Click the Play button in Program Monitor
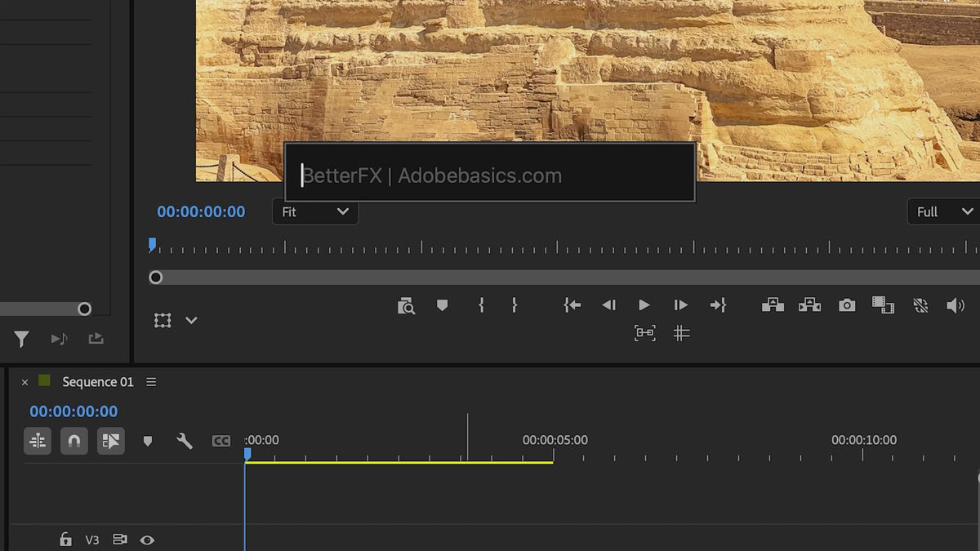This screenshot has height=551, width=980. click(x=644, y=304)
